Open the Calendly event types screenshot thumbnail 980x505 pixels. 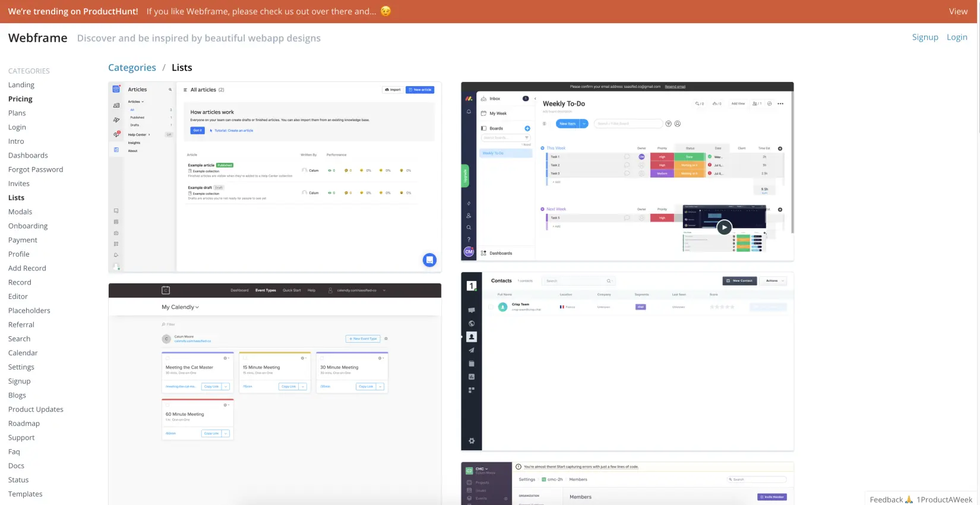pos(274,392)
